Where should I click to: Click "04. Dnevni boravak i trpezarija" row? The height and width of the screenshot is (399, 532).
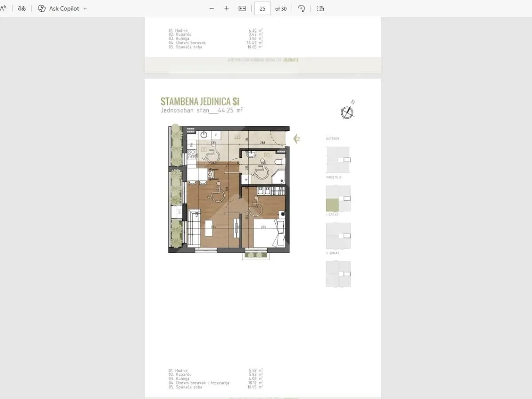point(215,383)
